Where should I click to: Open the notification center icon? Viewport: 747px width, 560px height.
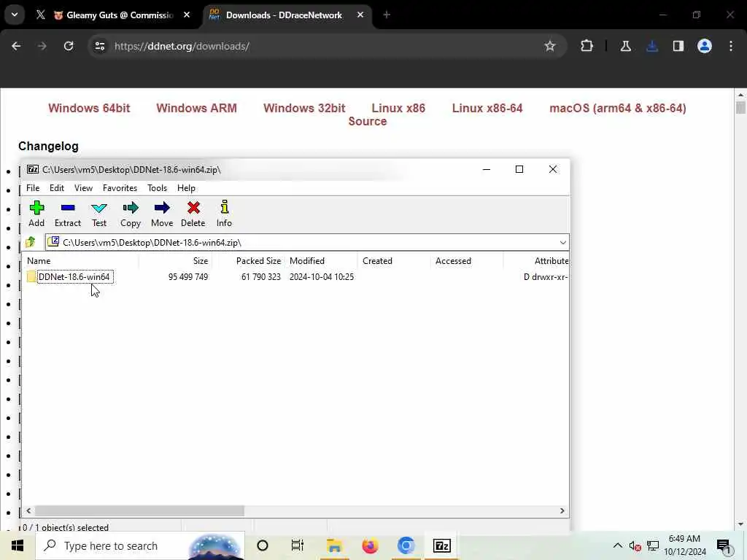click(x=724, y=545)
